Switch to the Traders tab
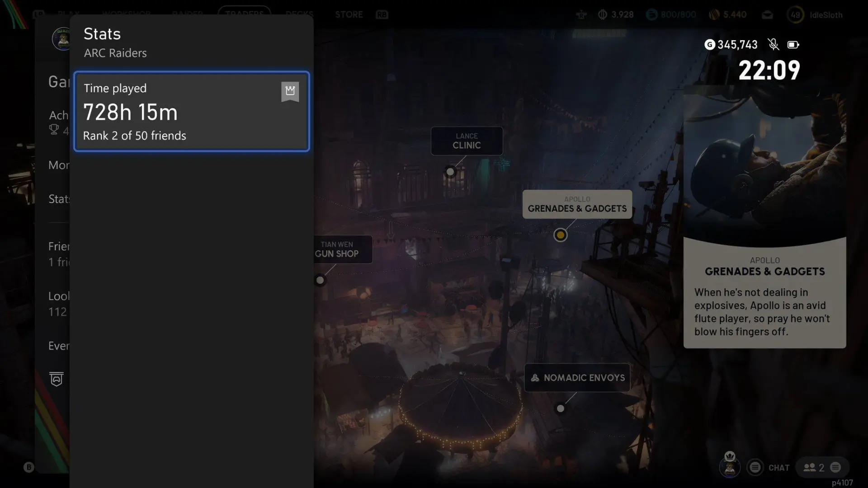Image resolution: width=868 pixels, height=488 pixels. pyautogui.click(x=244, y=14)
